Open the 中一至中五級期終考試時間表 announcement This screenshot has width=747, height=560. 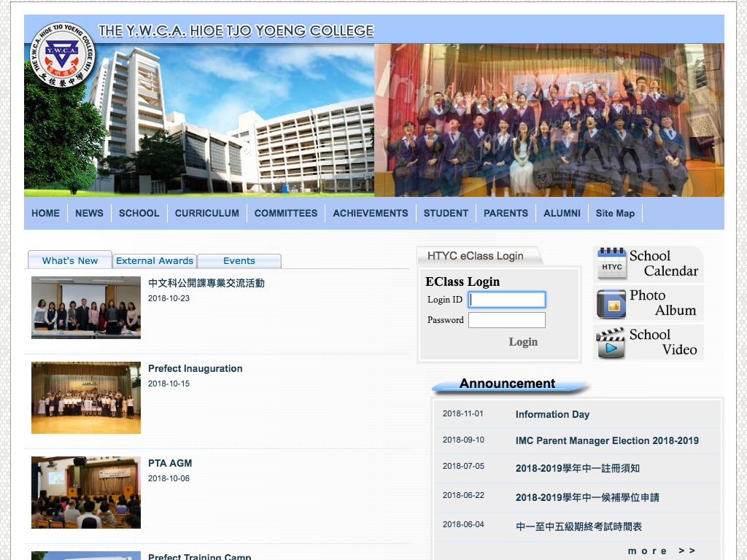point(578,526)
